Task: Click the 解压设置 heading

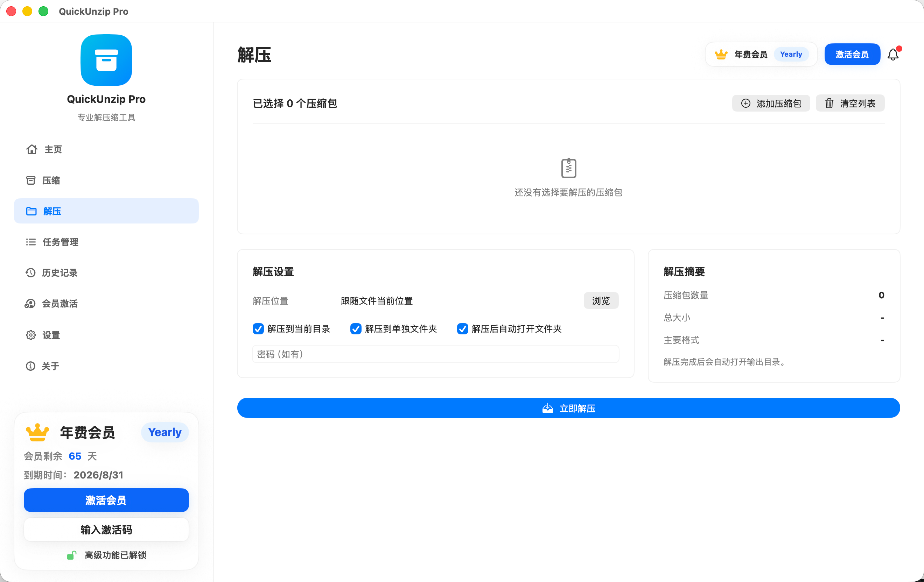Action: tap(273, 272)
